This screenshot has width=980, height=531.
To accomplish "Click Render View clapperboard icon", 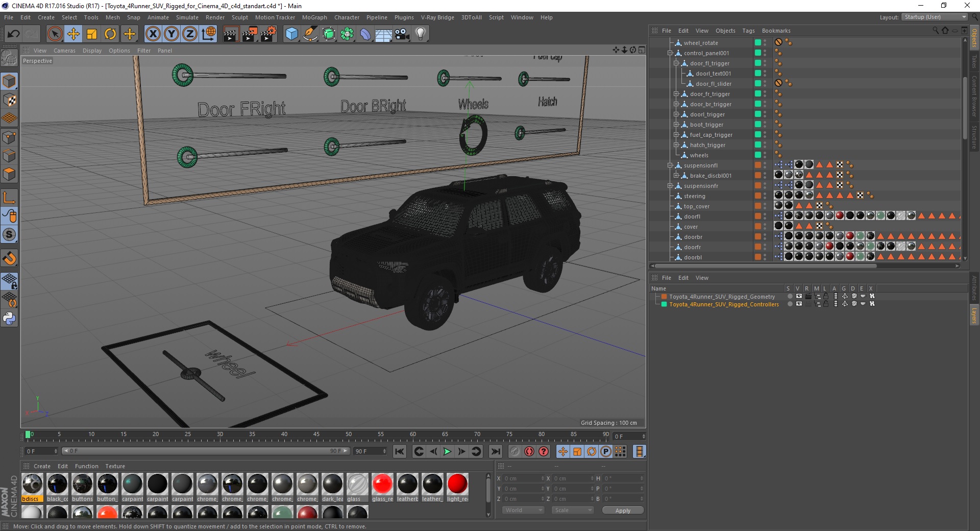I will point(231,34).
